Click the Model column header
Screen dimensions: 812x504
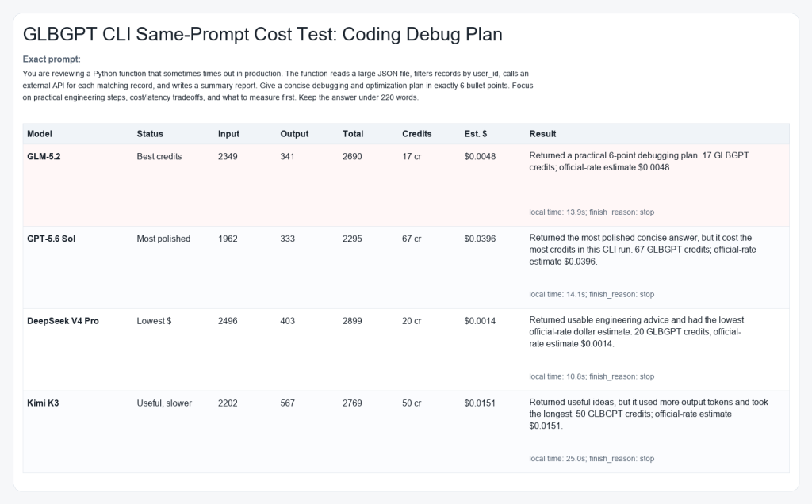point(40,133)
